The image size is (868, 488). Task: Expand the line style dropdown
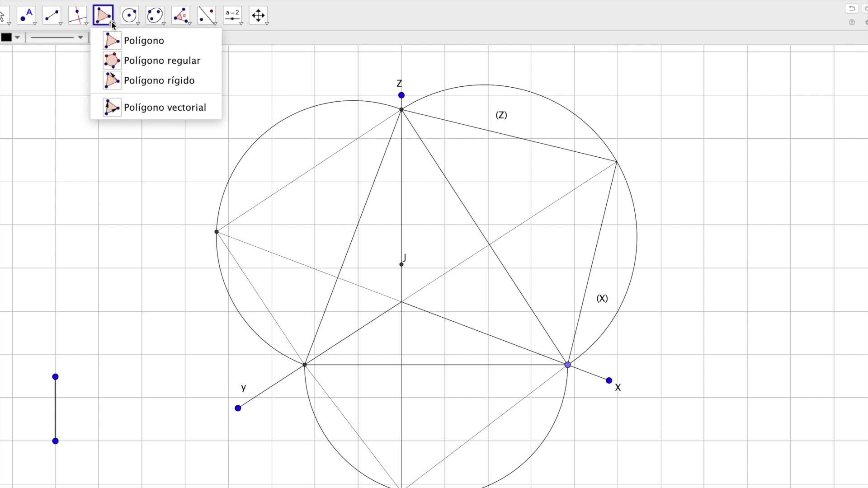tap(80, 38)
